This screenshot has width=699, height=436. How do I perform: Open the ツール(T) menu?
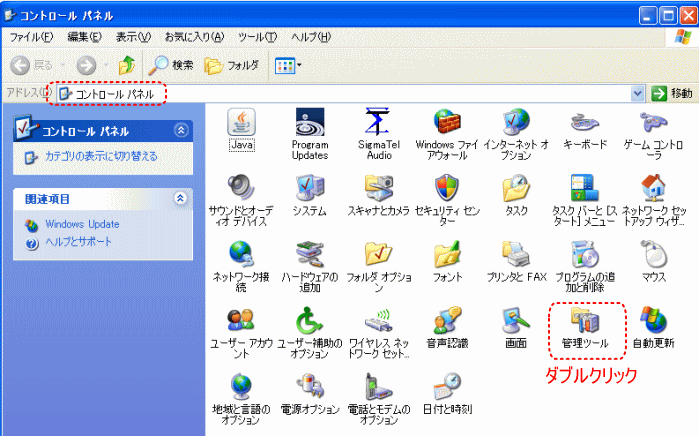coord(256,37)
